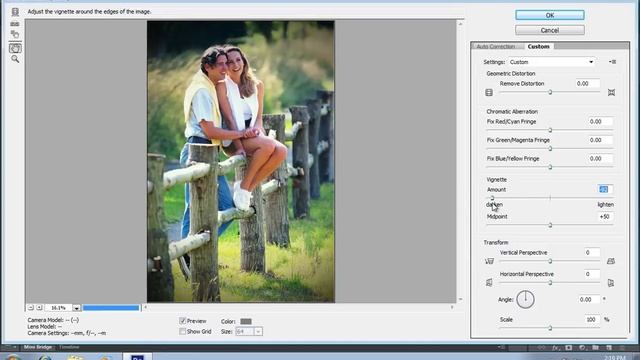Select the Move Grid tool icon

15,35
